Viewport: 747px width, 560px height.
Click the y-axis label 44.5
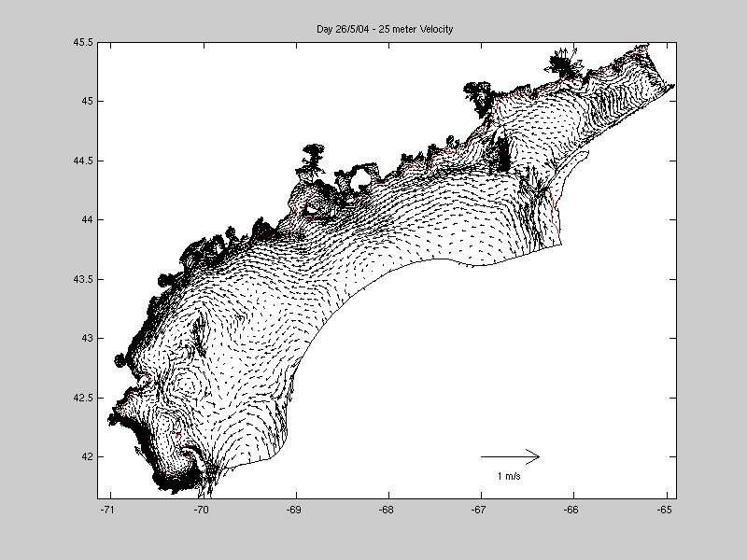(83, 161)
